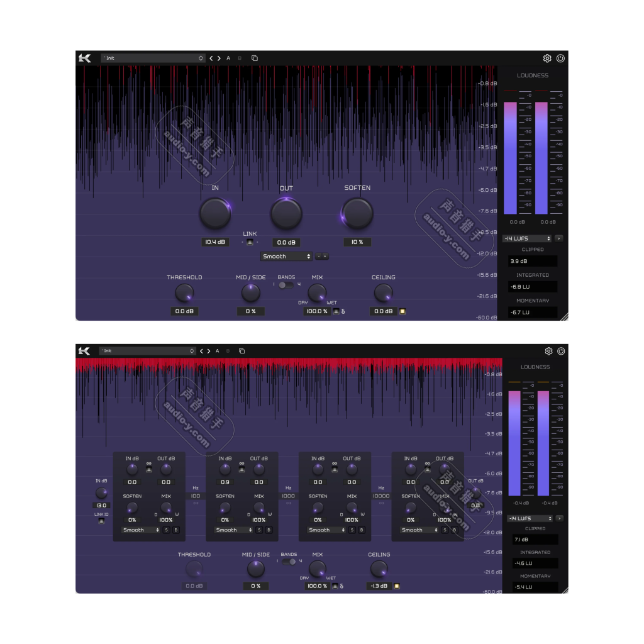644x644 pixels.
Task: Click the THRESHOLD knob
Action: pos(184,292)
